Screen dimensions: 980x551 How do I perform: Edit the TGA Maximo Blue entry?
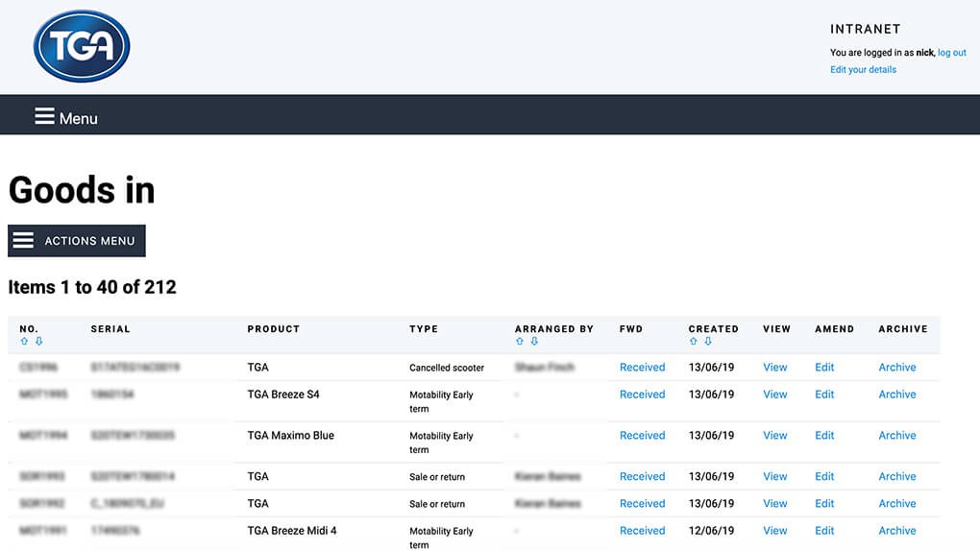[x=824, y=436]
